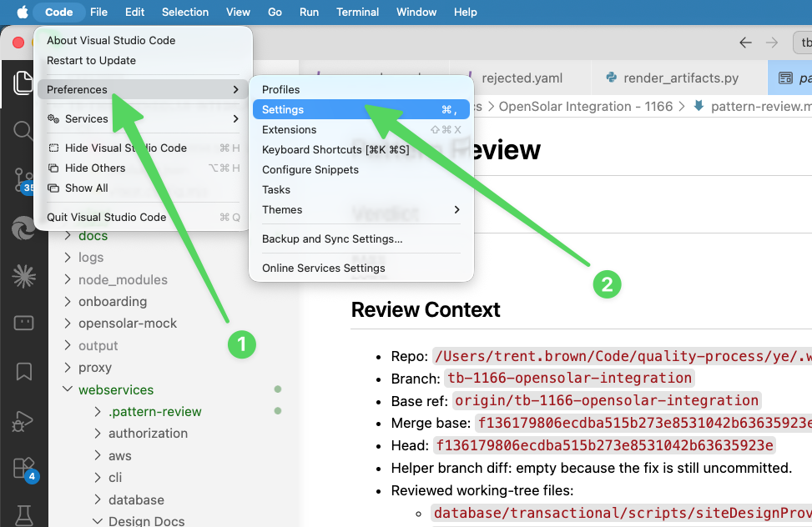
Task: Select Tasks in Preferences submenu
Action: [x=361, y=189]
